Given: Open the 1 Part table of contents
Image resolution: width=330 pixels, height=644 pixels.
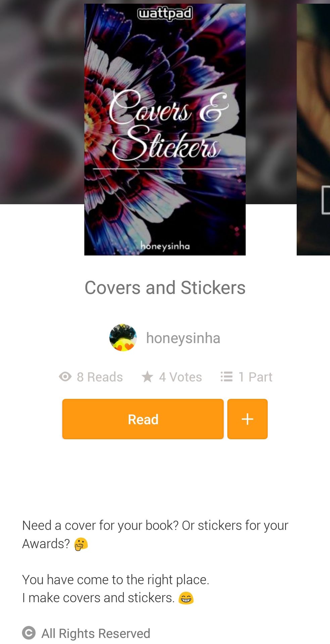Looking at the screenshot, I should [255, 377].
